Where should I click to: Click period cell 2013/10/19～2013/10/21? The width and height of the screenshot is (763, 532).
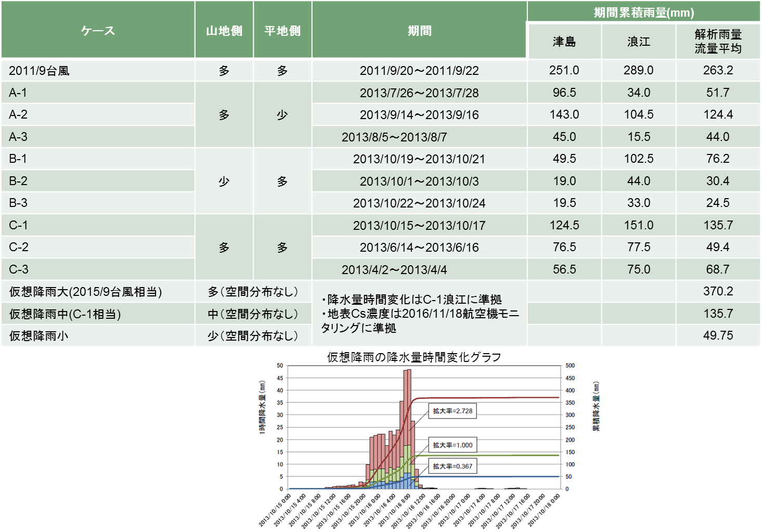click(x=419, y=159)
